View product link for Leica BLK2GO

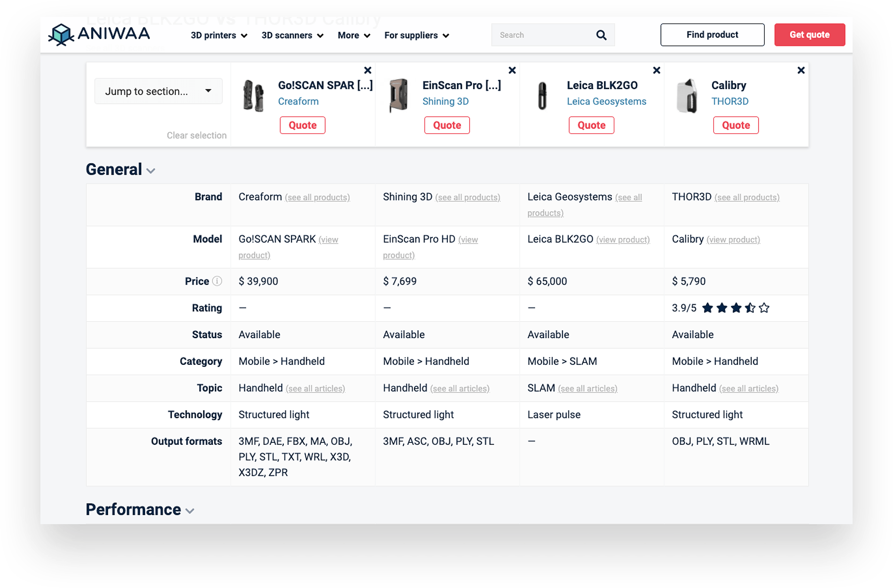[x=623, y=240]
